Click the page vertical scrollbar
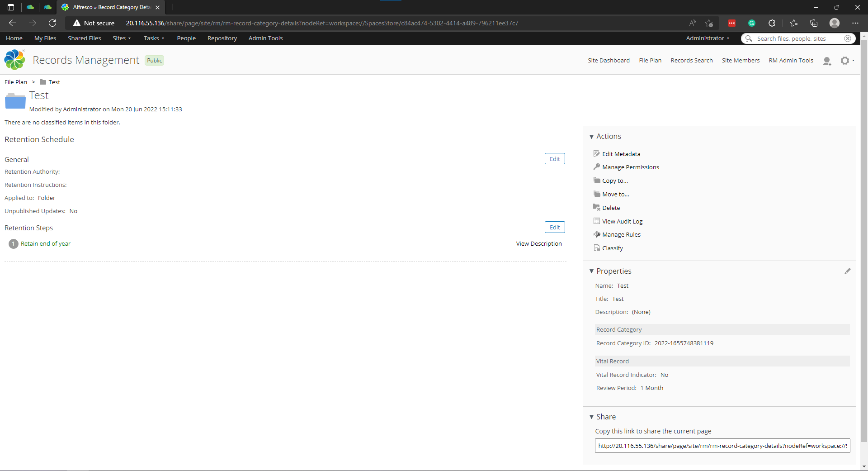This screenshot has width=868, height=471. tap(864, 240)
